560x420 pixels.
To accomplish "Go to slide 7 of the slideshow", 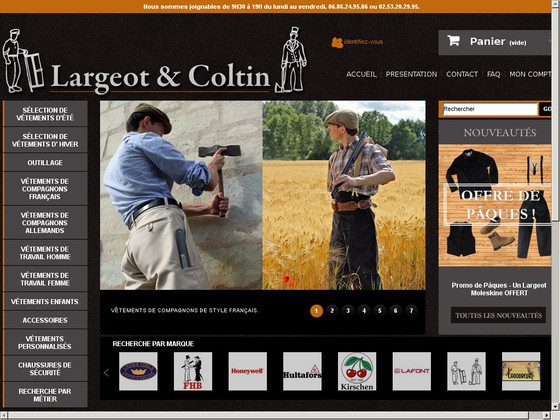I will click(411, 311).
